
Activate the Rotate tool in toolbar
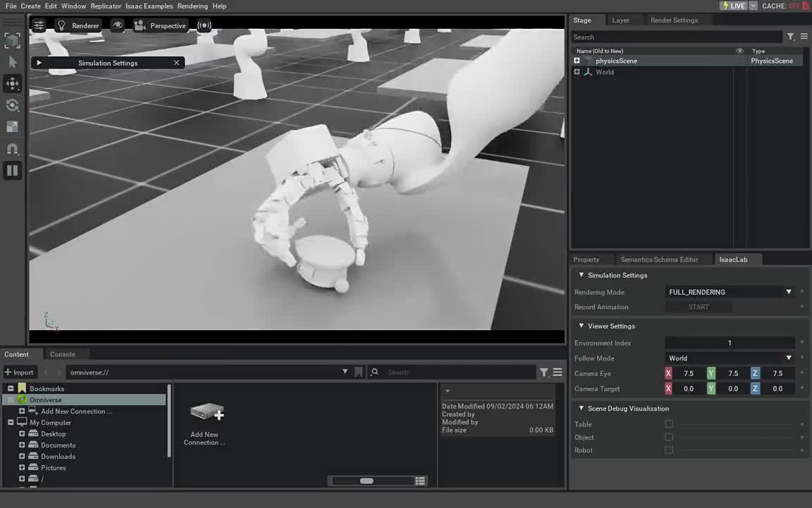point(13,106)
